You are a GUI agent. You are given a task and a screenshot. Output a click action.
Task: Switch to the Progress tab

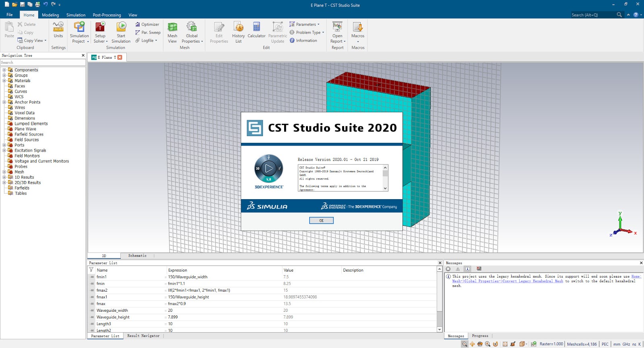click(x=480, y=336)
